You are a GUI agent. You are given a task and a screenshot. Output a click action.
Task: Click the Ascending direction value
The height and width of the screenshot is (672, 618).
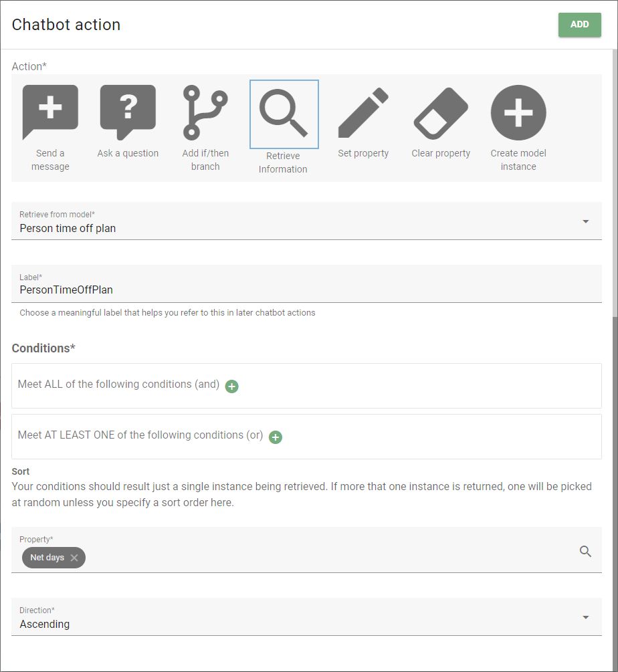pyautogui.click(x=45, y=624)
